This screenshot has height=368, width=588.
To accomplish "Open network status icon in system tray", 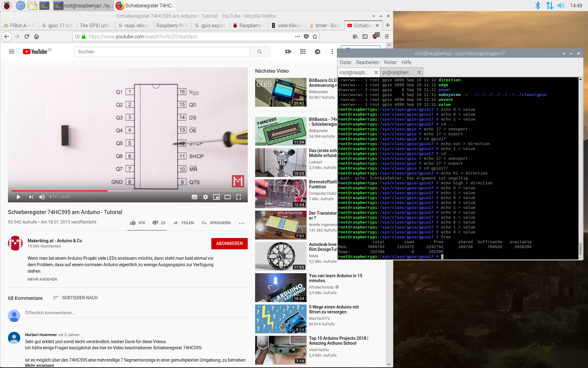I will tap(549, 6).
